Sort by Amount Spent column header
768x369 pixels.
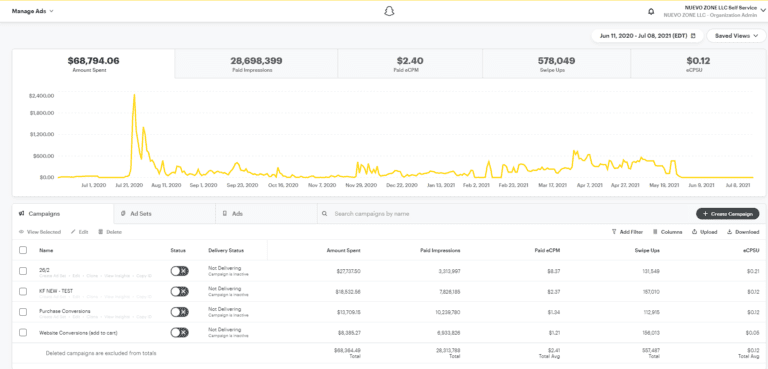click(343, 250)
